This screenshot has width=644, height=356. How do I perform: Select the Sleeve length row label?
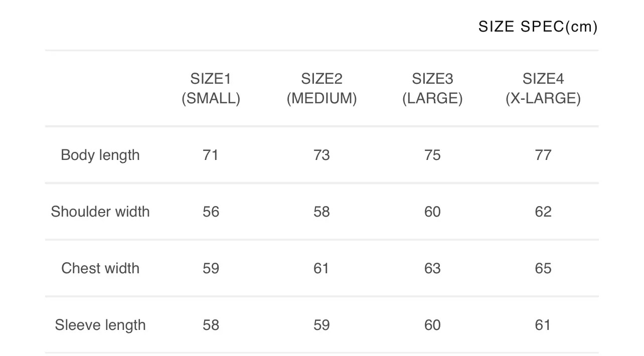[x=100, y=325]
